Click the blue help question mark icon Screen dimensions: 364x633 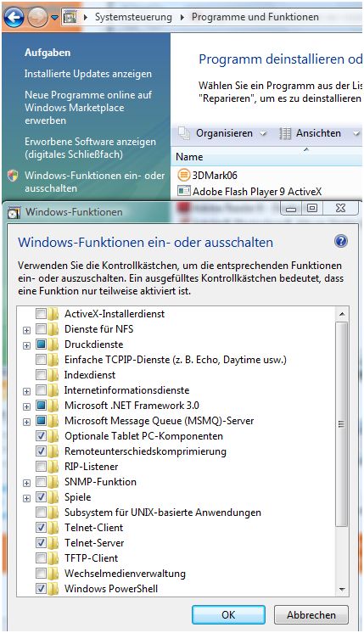tap(340, 242)
